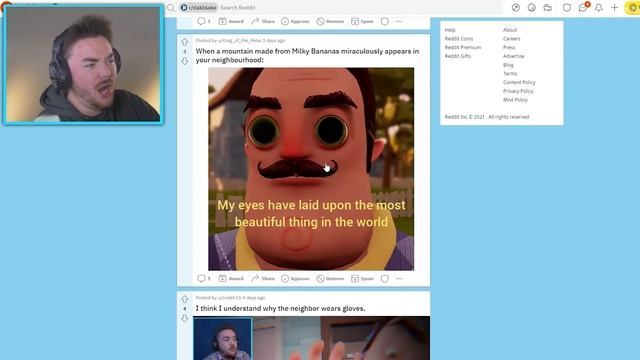Open ellipsis menu in row above Milky Bananas post

pos(399,21)
